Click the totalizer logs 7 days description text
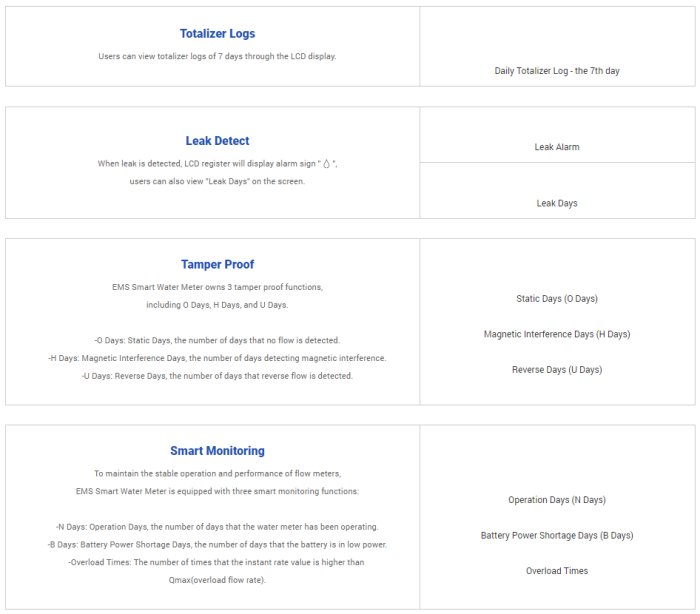This screenshot has height=614, width=700. tap(217, 56)
